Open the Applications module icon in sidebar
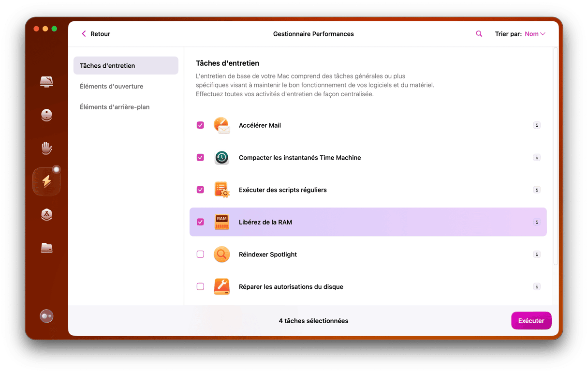 46,215
